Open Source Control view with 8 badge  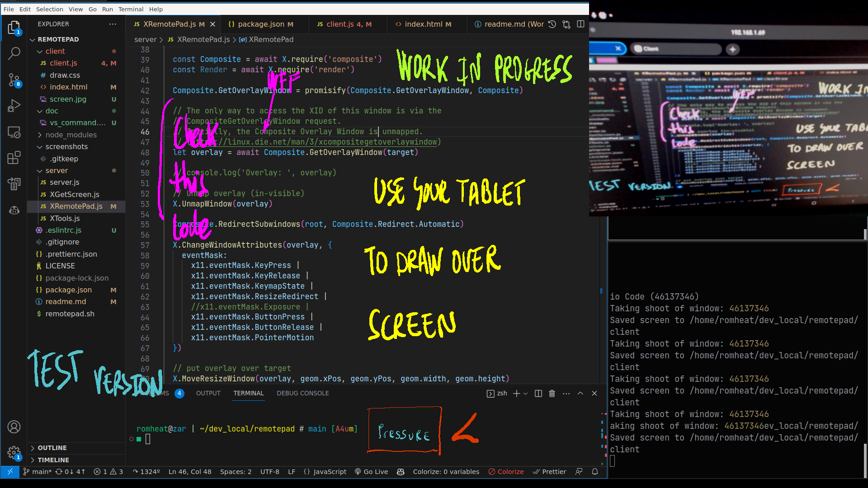14,80
